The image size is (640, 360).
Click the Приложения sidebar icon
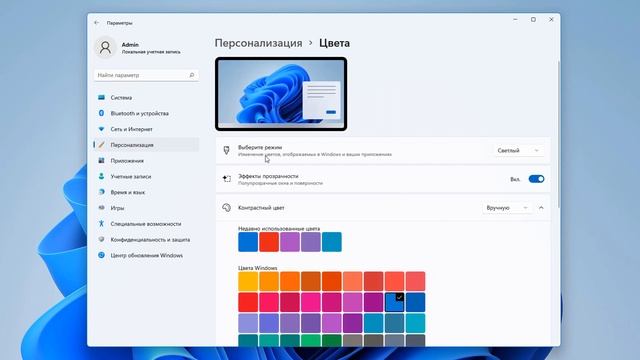(x=101, y=160)
